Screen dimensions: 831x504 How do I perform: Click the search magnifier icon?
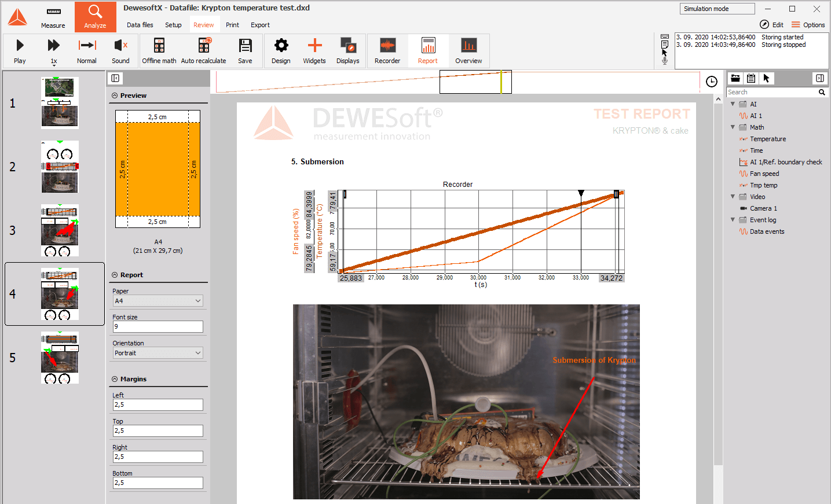(x=822, y=92)
